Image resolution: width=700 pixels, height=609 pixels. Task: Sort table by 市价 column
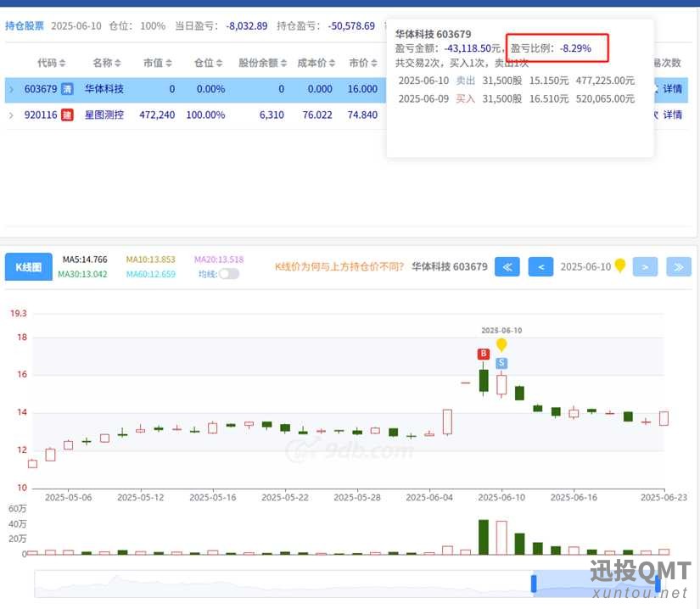point(363,63)
